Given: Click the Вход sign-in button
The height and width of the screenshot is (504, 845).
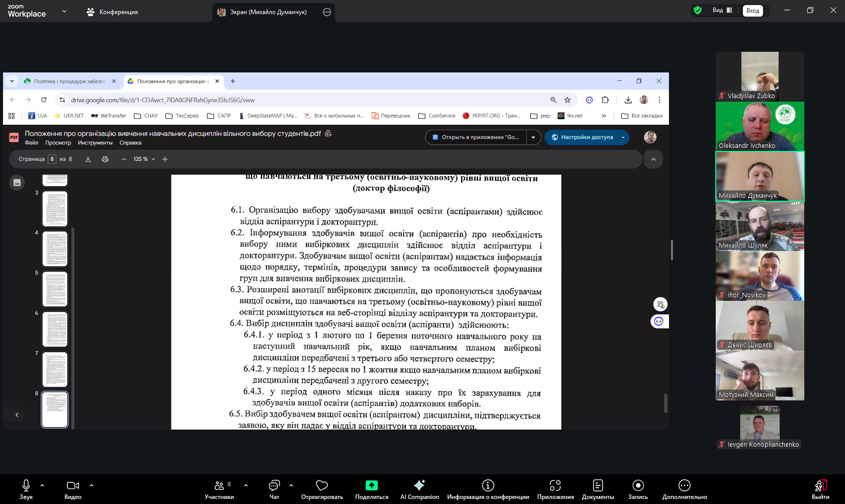Looking at the screenshot, I should [x=752, y=11].
